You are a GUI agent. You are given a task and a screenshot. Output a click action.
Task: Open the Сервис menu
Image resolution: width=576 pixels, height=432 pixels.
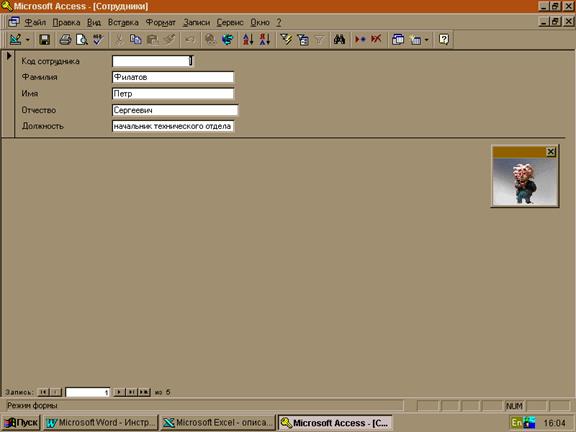click(x=230, y=22)
